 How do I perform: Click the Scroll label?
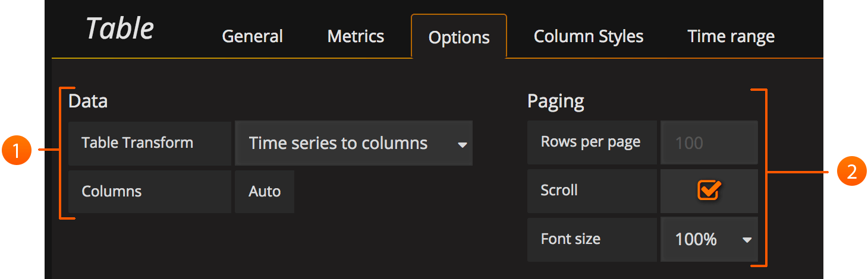click(559, 191)
